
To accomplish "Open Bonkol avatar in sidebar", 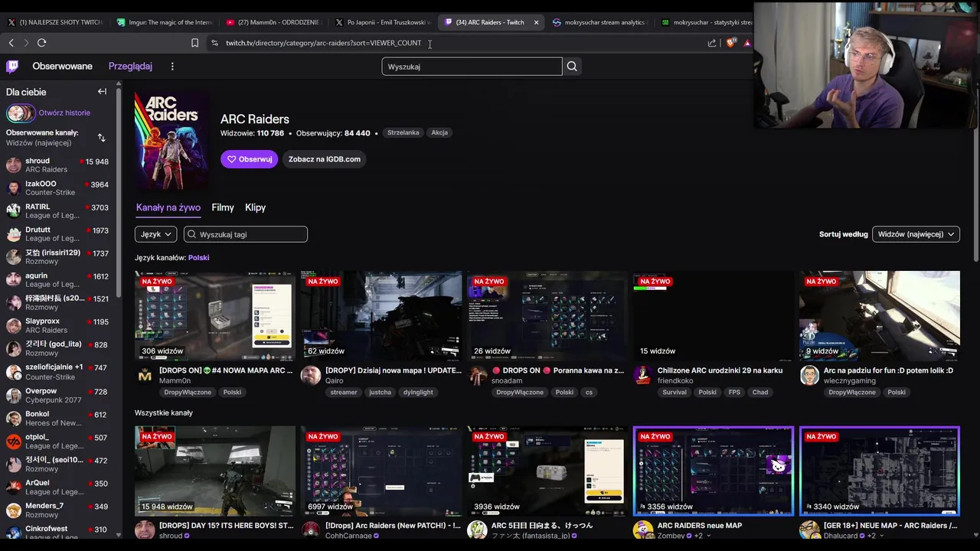I will point(14,418).
